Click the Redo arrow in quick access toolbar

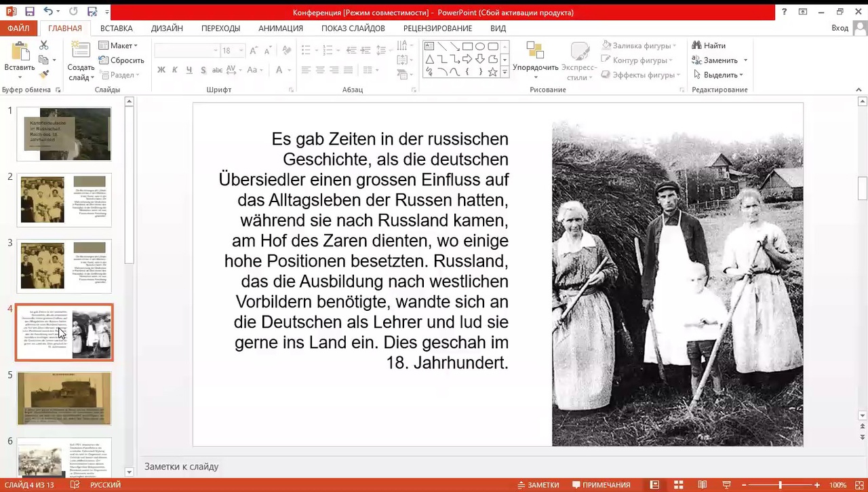(73, 12)
